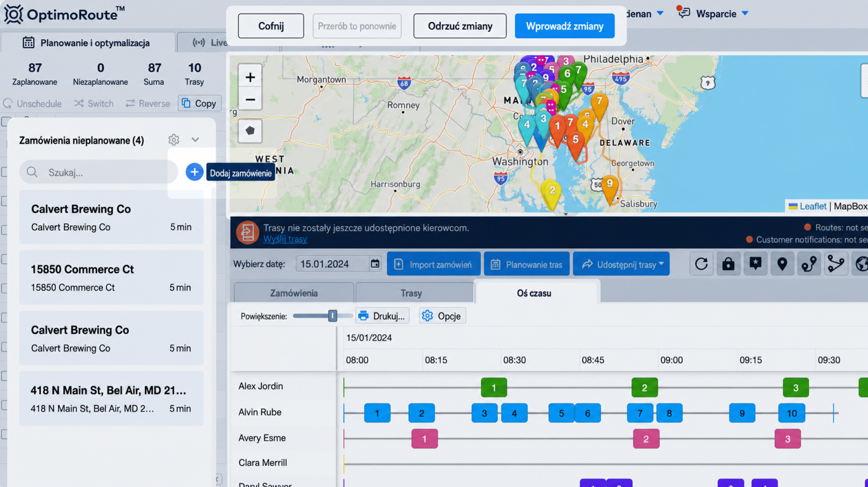The height and width of the screenshot is (487, 868).
Task: Open the Opcje settings button
Action: pyautogui.click(x=442, y=316)
